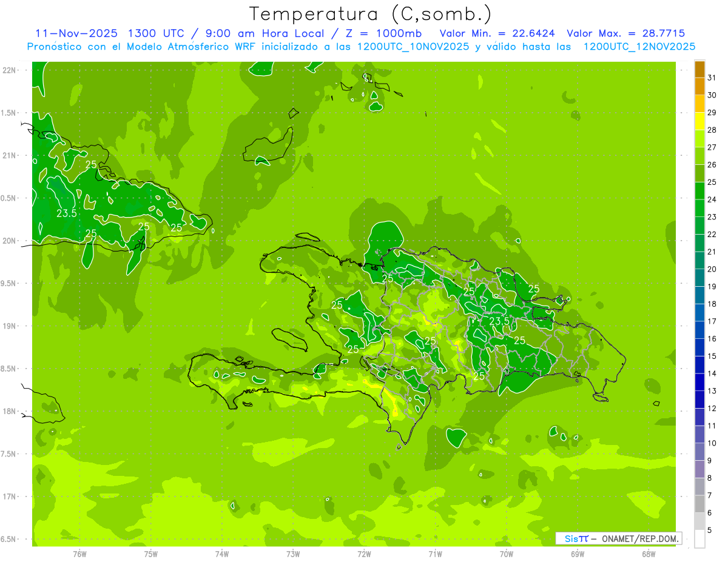728x562 pixels.
Task: Click the "75W" longitude axis label
Action: pyautogui.click(x=151, y=554)
